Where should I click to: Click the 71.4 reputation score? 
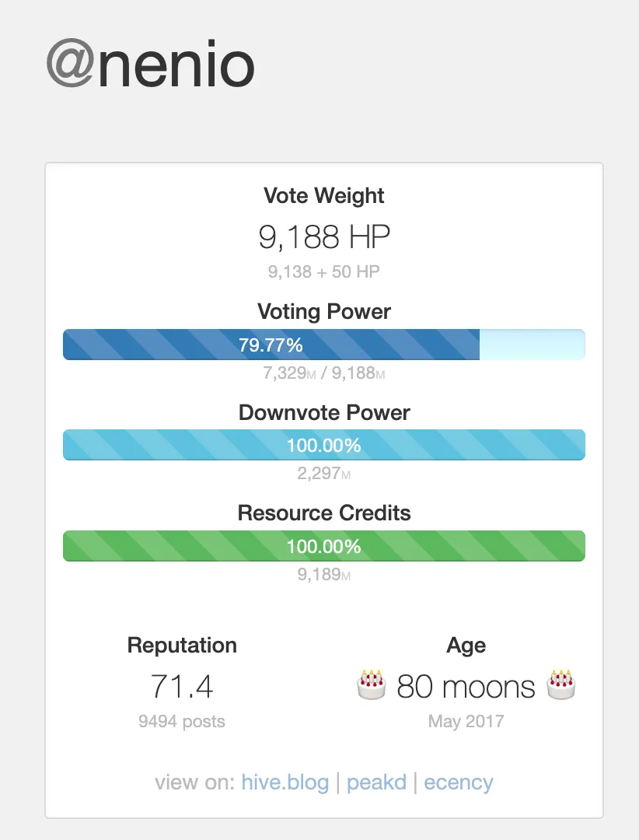[182, 687]
